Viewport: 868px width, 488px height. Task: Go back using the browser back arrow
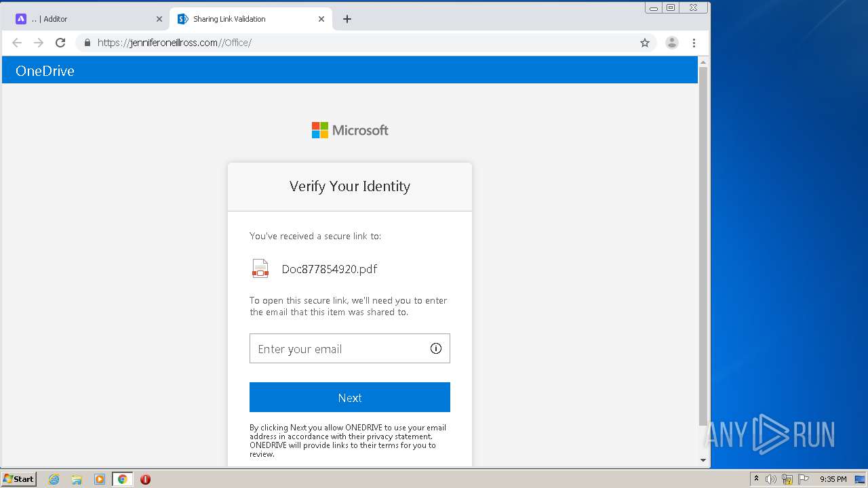(17, 43)
